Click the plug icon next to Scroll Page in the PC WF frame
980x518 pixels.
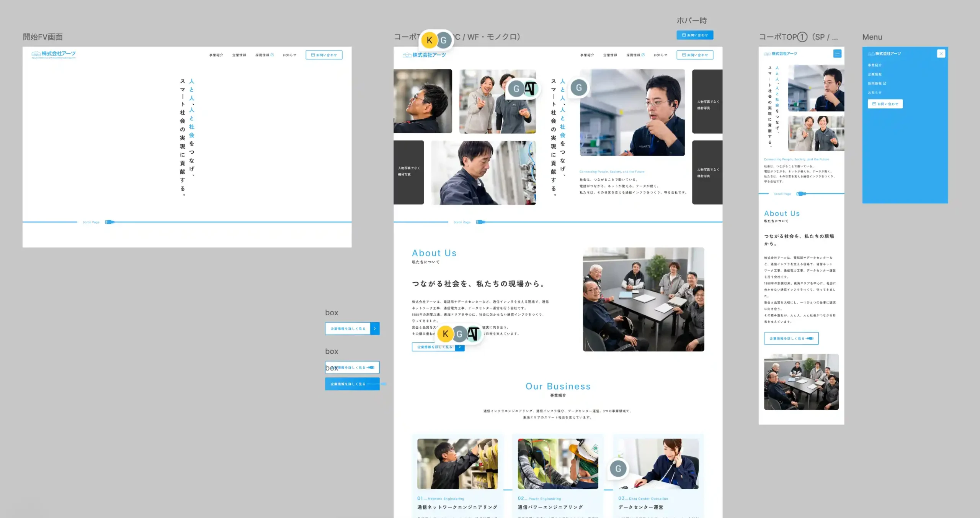(x=481, y=222)
